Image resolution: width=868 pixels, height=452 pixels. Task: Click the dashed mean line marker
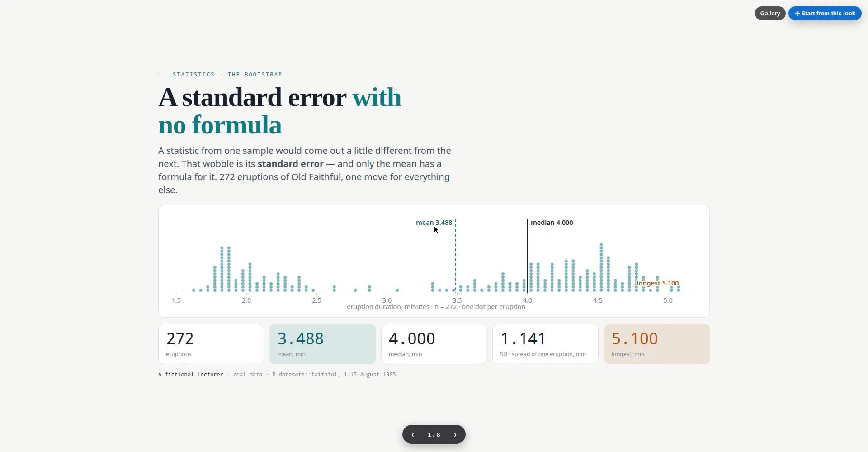tap(456, 256)
